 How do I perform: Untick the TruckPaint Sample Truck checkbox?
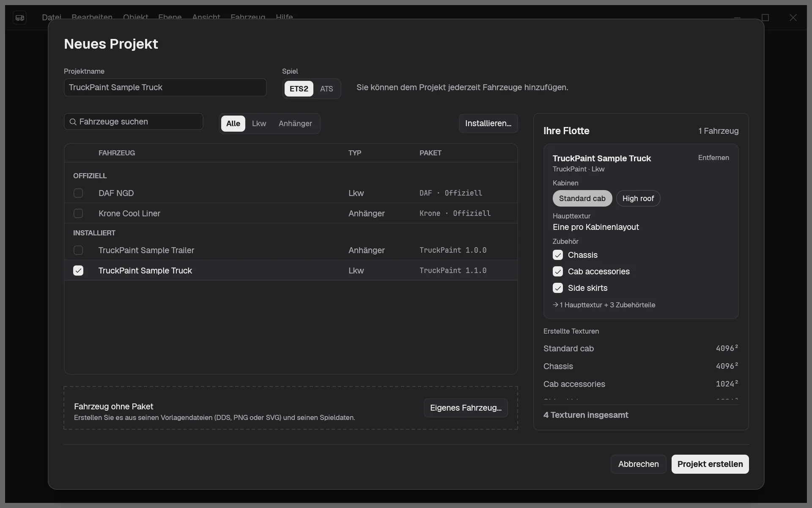click(78, 271)
